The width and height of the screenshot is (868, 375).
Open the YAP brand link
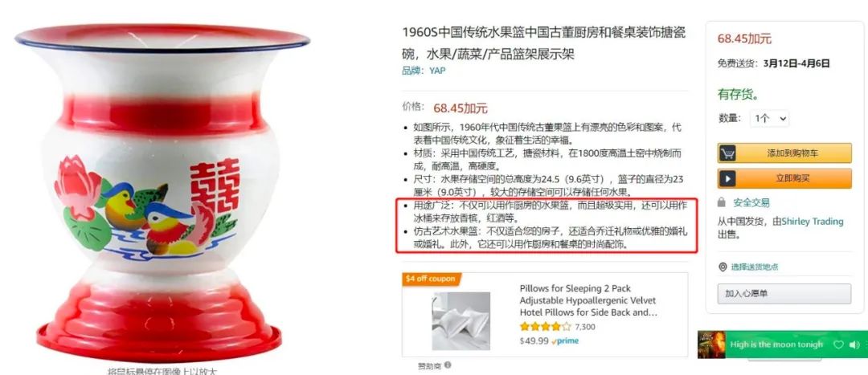[437, 71]
